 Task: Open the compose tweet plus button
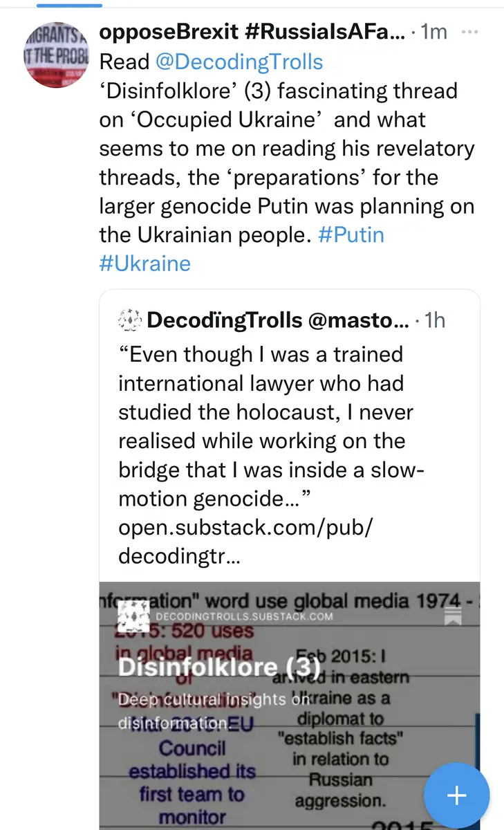point(456,795)
